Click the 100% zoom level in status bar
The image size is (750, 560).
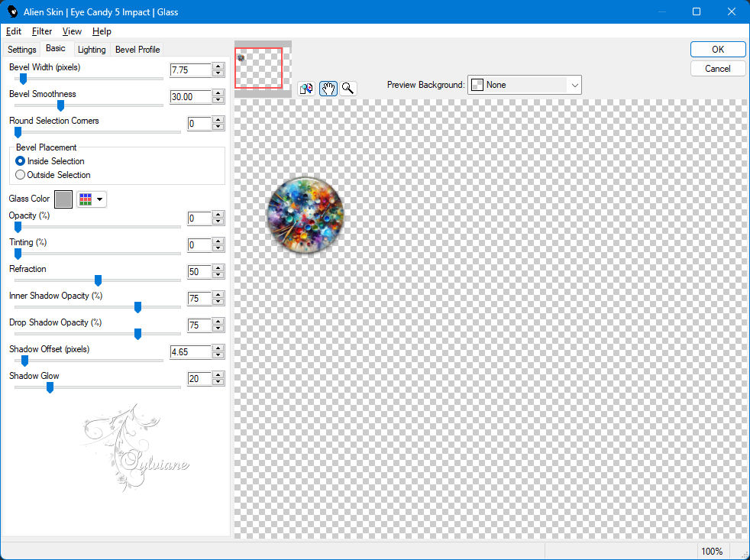[711, 551]
